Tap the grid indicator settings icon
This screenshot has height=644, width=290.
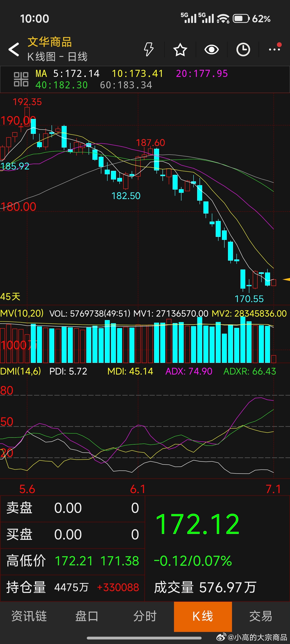tap(21, 79)
